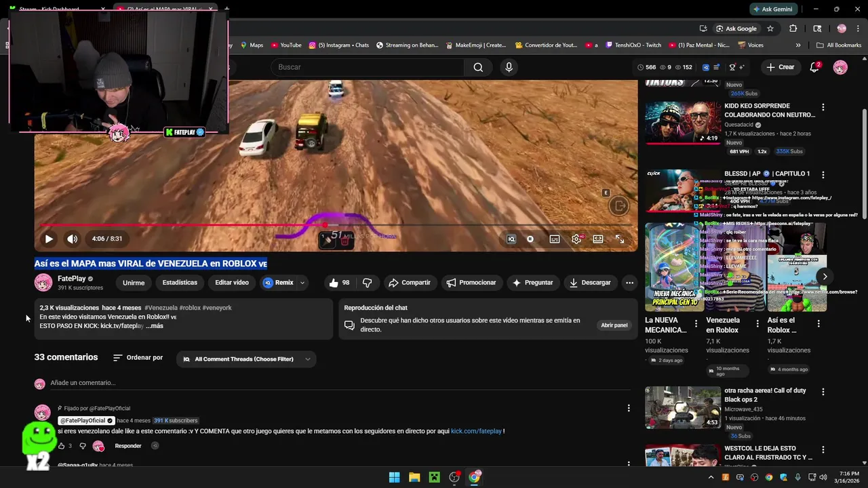Mute the video using the speaker icon

pos(72,239)
